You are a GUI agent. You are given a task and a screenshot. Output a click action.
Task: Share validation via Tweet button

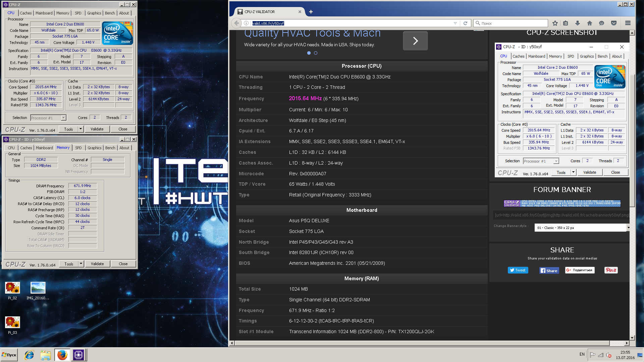[518, 270]
